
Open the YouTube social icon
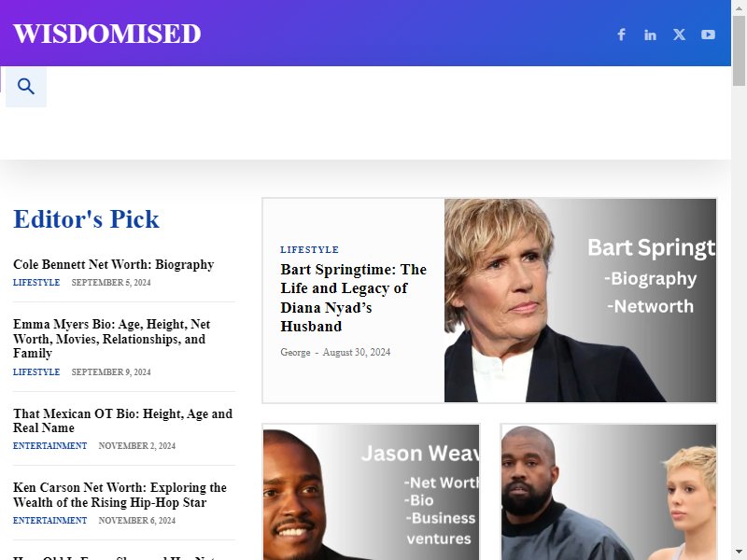(x=708, y=35)
